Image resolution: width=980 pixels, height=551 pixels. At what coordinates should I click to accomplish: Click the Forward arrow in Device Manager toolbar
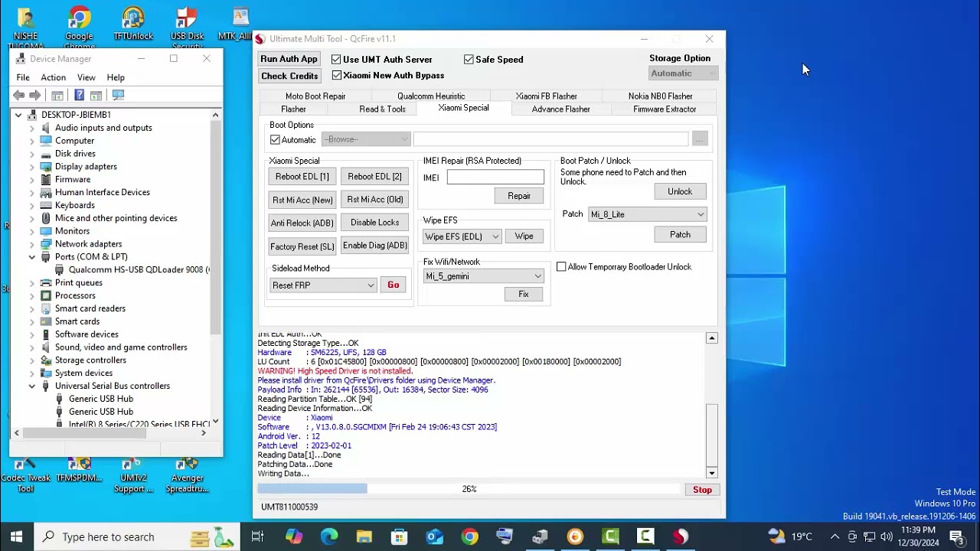(34, 95)
